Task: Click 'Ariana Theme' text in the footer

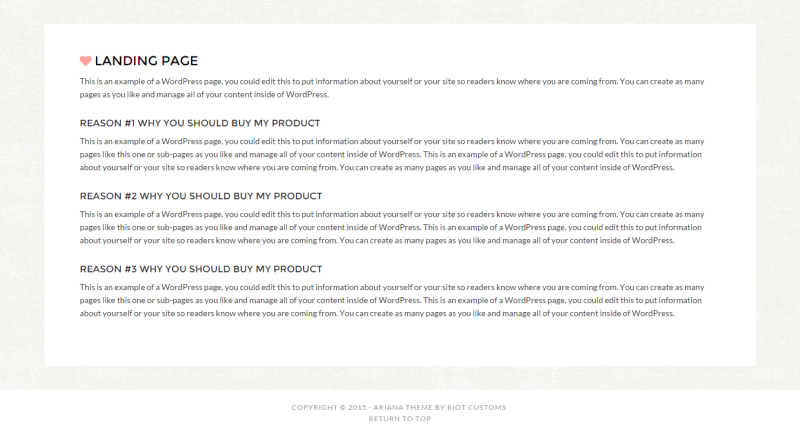Action: [x=403, y=407]
